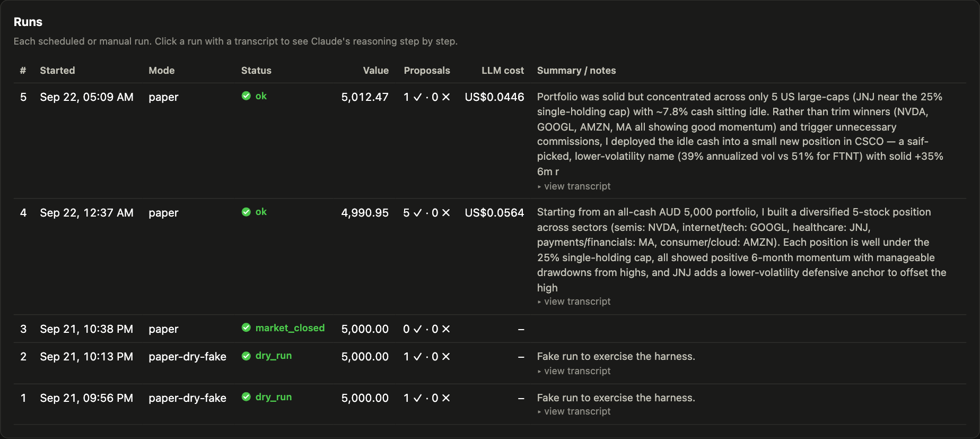Show the transcript for the 10:13 PM fake run
This screenshot has height=439, width=980.
(574, 371)
